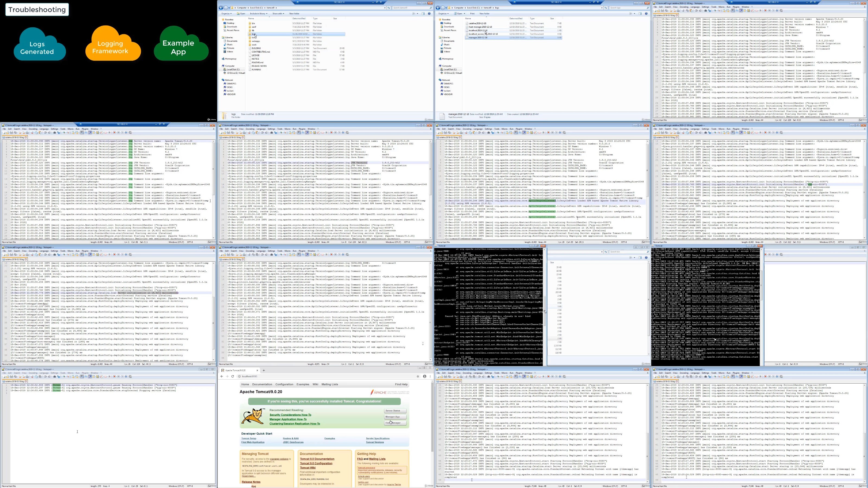Click New folder in the tomcat9 window toolbar

(x=294, y=14)
